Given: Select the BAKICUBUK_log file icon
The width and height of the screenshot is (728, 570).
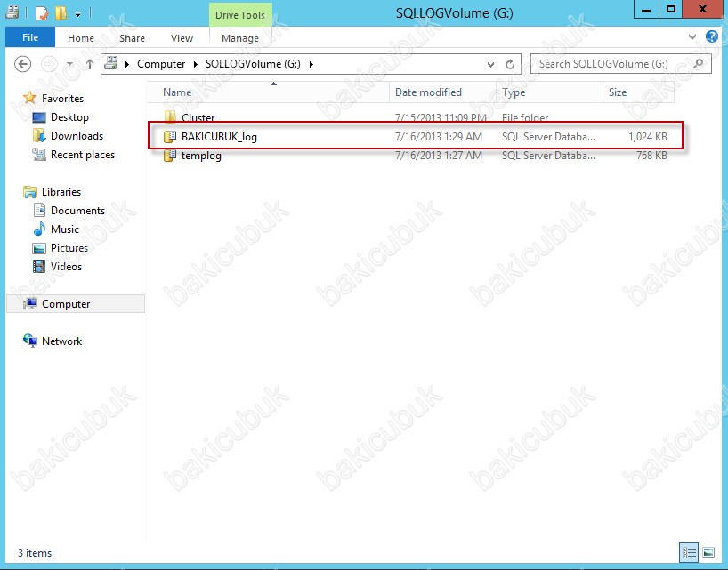Looking at the screenshot, I should pyautogui.click(x=170, y=136).
